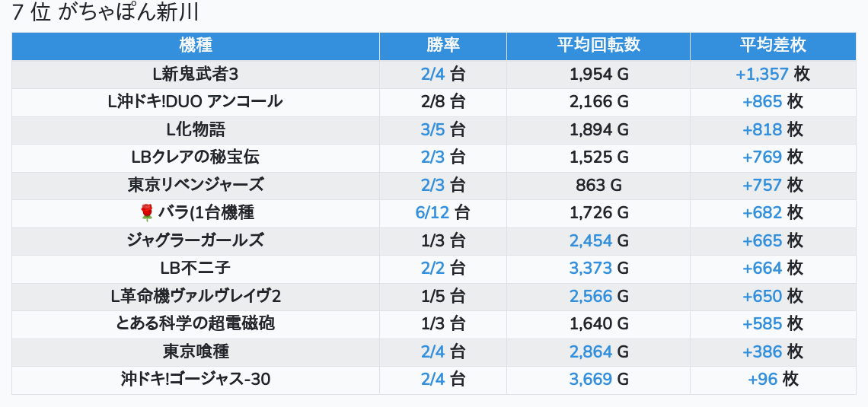Click the +96 link in the last row
Viewport: 868px width, 407px height.
pos(762,379)
